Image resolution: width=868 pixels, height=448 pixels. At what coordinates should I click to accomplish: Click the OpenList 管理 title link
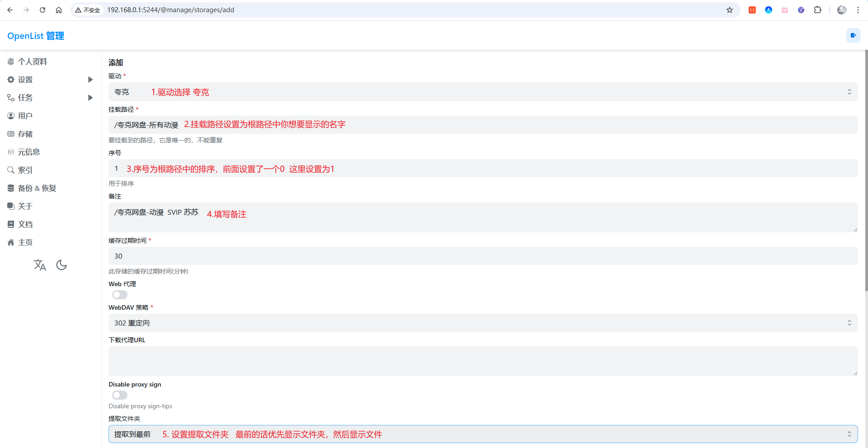[36, 36]
